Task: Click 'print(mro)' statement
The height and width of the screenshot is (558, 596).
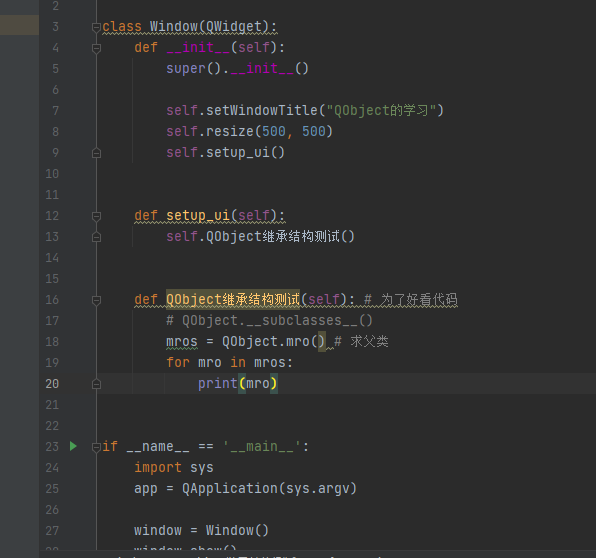Action: pyautogui.click(x=238, y=383)
